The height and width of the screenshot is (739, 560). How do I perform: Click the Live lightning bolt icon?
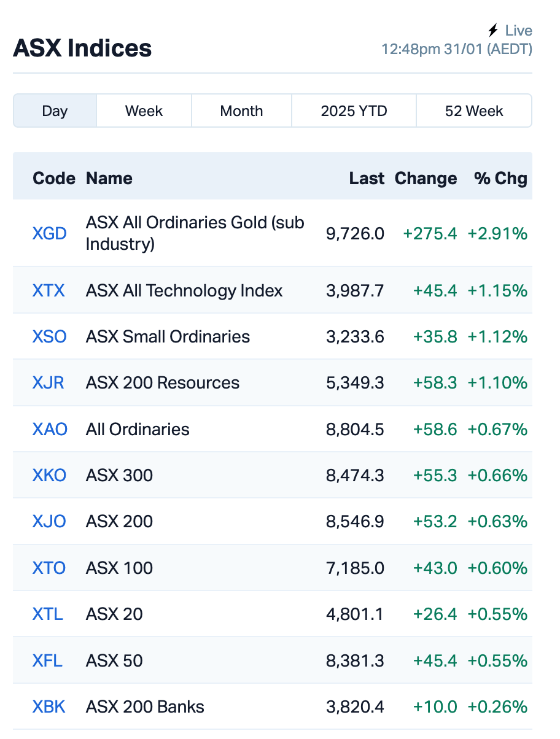(x=492, y=30)
